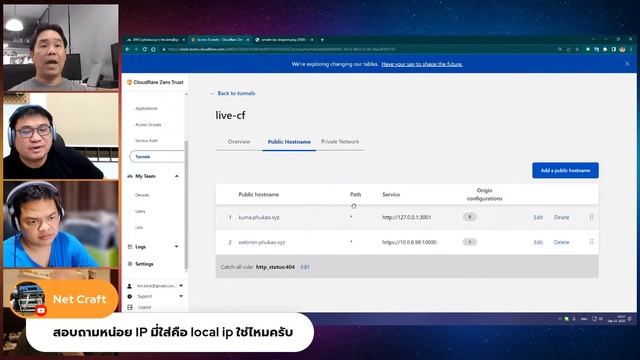Open Service Auth in the sidebar
Screen dimensions: 640x360
click(x=146, y=140)
